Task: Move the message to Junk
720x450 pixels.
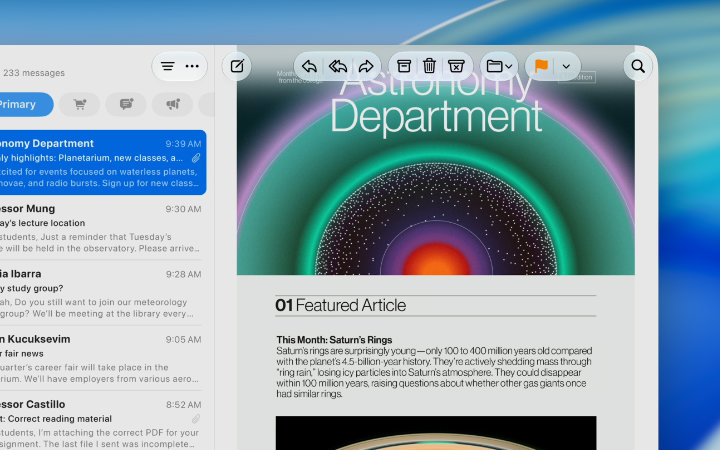Action: [456, 66]
